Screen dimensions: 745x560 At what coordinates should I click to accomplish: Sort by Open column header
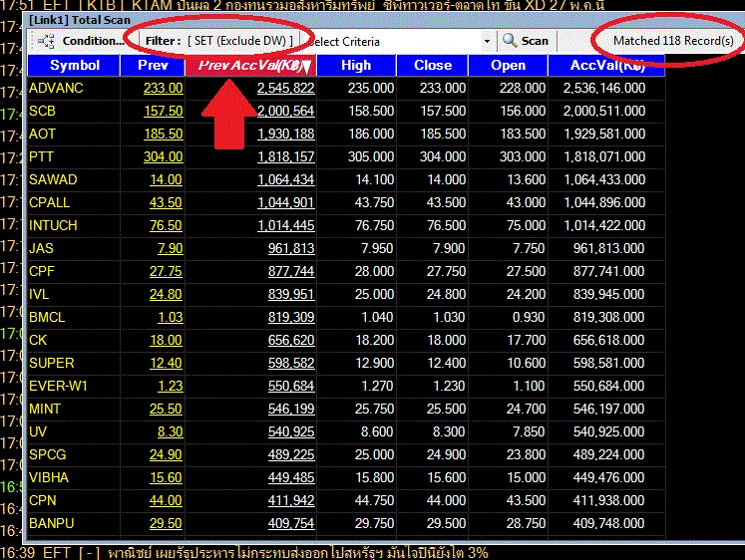tap(508, 65)
